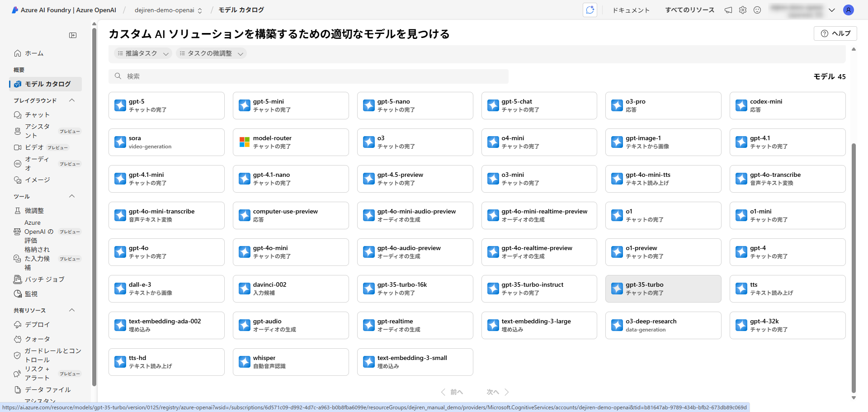Click the 微調整 flask icon

coord(18,211)
